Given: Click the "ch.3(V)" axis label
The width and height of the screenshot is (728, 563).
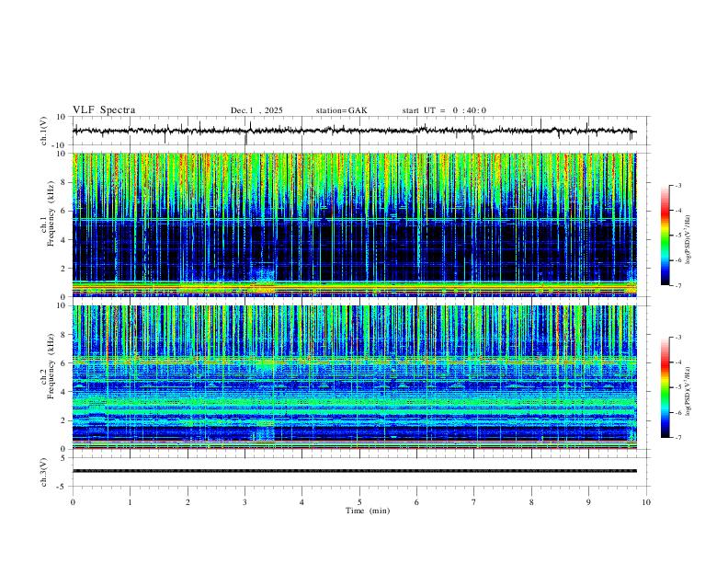Looking at the screenshot, I should [44, 472].
